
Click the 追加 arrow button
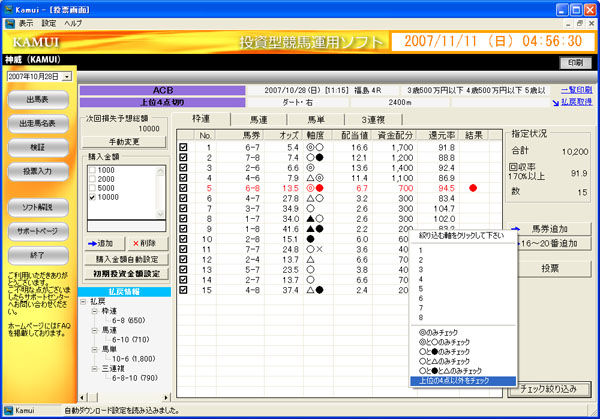pos(102,243)
